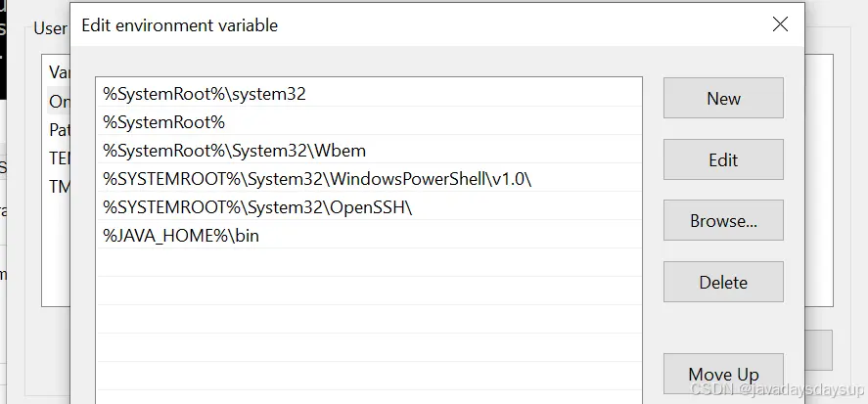868x404 pixels.
Task: Select the partially hidden "Pat" variable row
Action: click(59, 129)
